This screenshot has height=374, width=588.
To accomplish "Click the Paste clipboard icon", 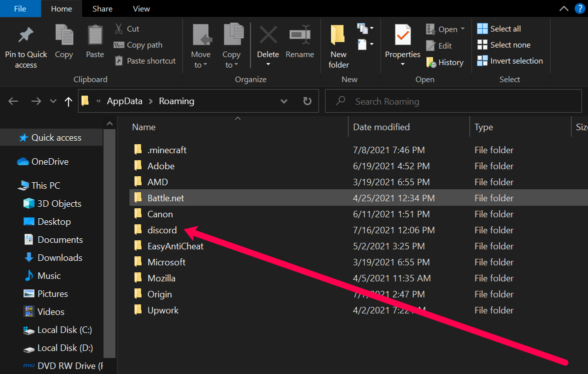I will 95,35.
